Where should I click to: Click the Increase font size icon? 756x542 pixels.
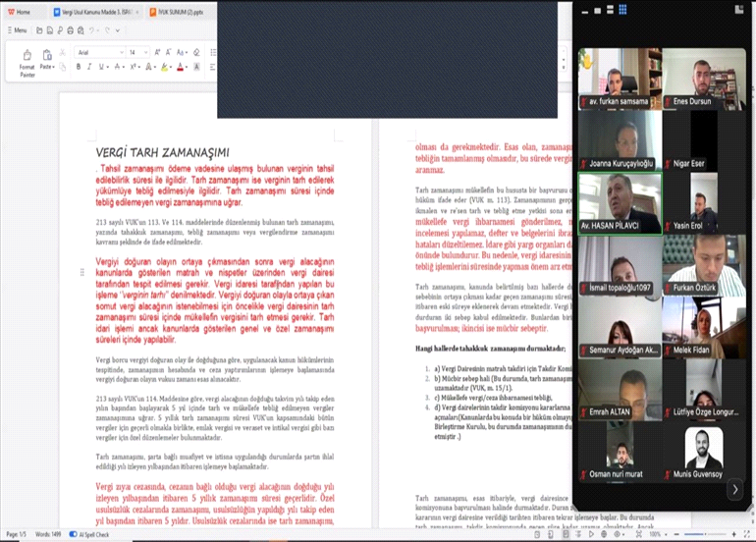(x=157, y=52)
